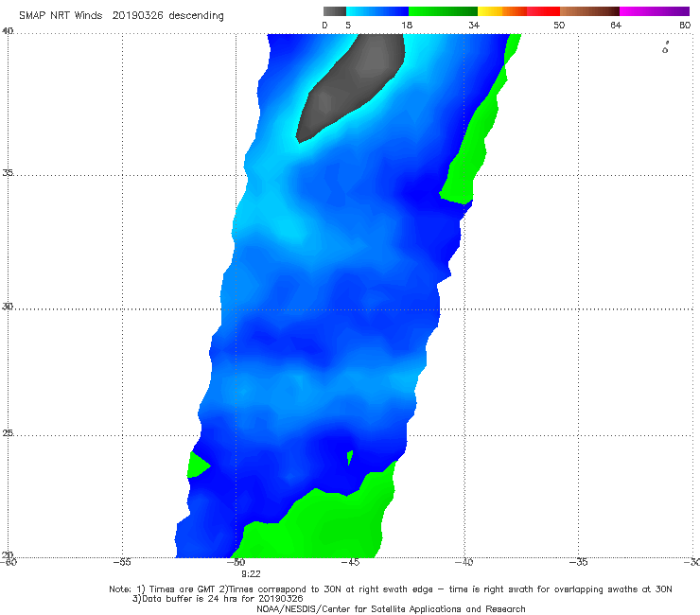Viewport: 700px width, 615px height.
Task: Click the green segment of the color bar
Action: point(443,11)
